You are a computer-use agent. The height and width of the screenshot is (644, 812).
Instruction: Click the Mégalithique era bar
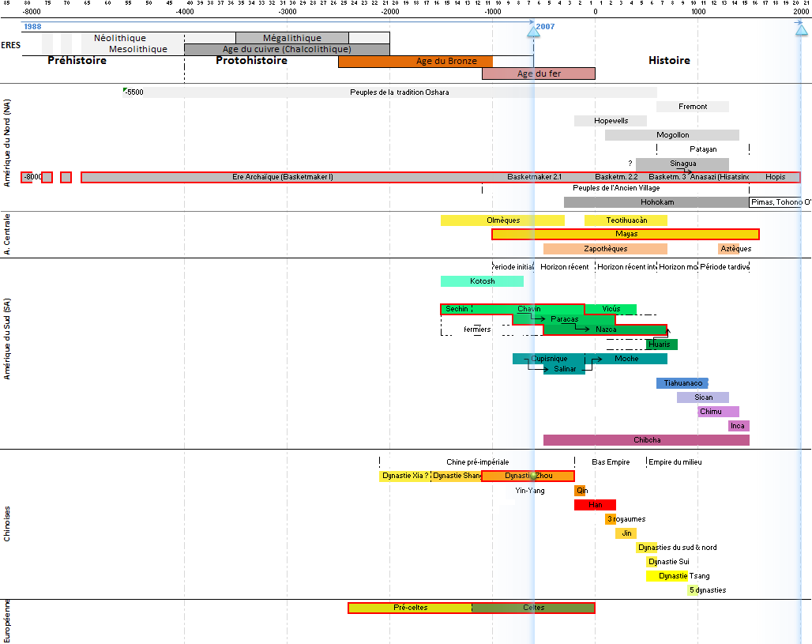click(291, 38)
